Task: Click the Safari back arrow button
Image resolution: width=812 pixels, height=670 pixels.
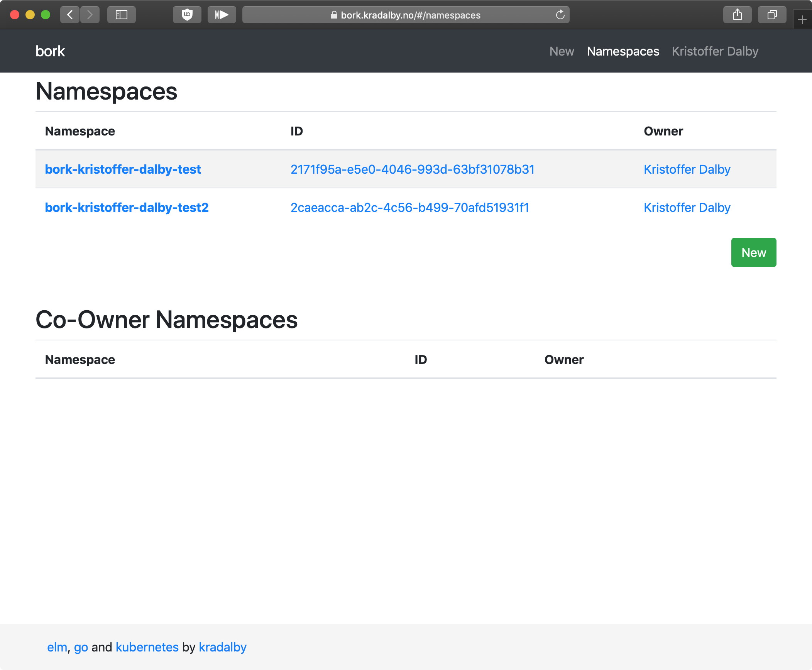Action: click(70, 15)
